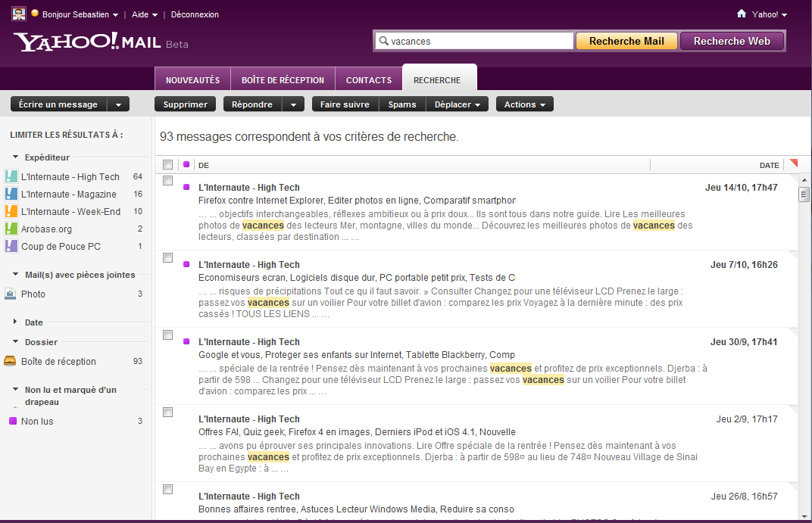Click the red flag column header icon

pos(793,163)
